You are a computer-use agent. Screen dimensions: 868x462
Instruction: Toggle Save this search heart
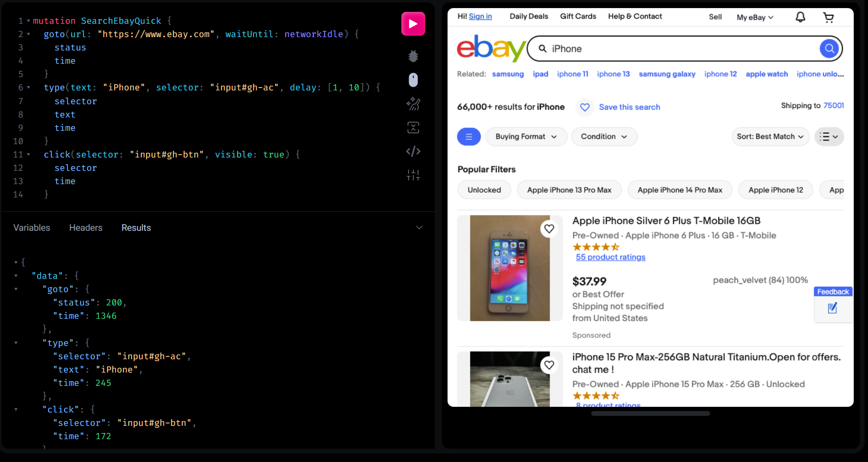pyautogui.click(x=585, y=107)
